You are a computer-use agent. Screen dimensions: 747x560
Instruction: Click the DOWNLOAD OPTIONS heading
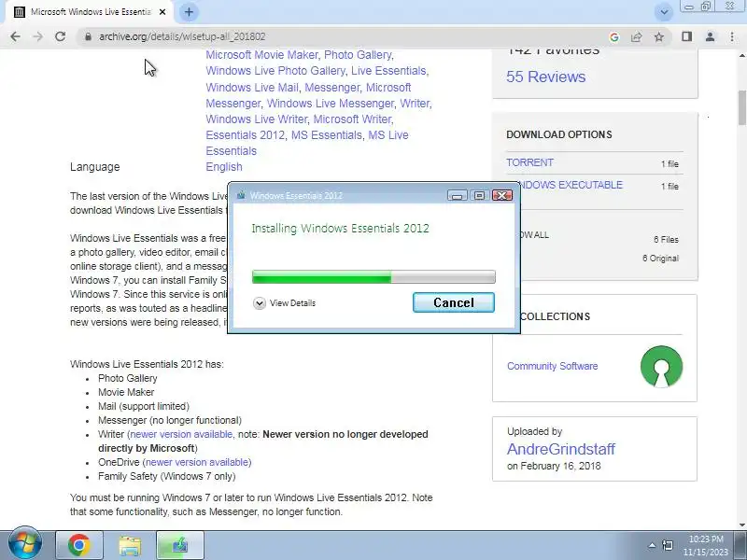(558, 134)
